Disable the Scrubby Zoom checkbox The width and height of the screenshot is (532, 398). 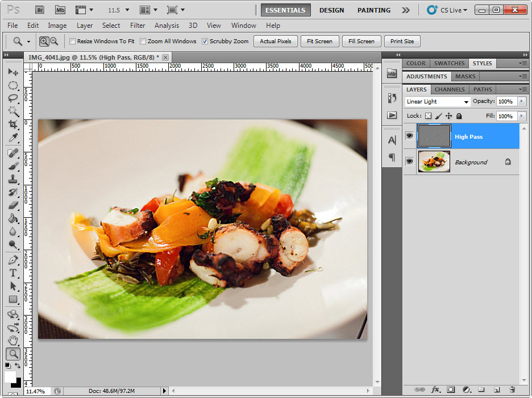205,42
